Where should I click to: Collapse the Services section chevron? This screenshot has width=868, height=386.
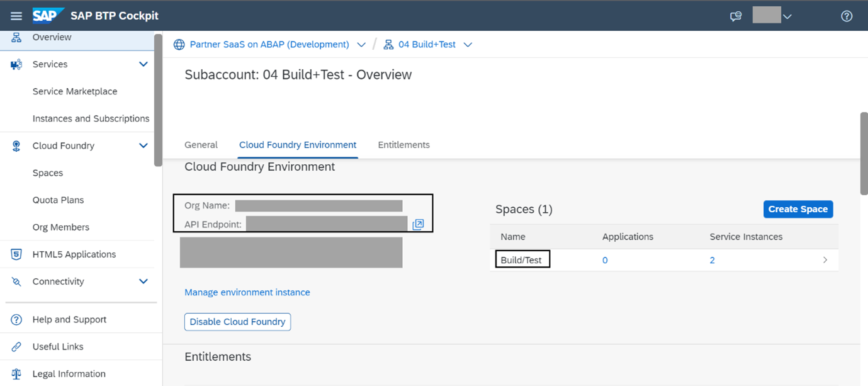click(144, 64)
